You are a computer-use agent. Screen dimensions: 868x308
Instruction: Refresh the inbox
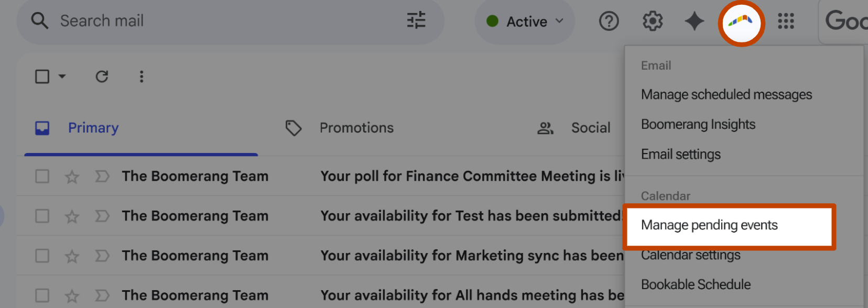pos(102,77)
